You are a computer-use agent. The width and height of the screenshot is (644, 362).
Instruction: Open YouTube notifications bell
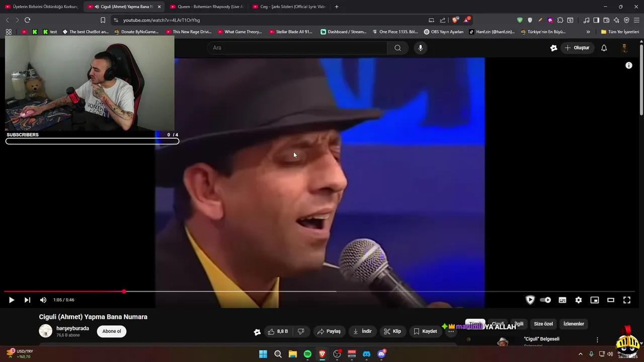[604, 48]
